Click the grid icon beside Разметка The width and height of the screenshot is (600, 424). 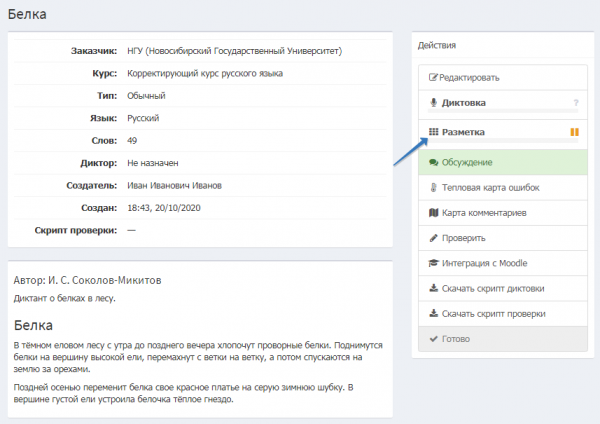(x=433, y=132)
